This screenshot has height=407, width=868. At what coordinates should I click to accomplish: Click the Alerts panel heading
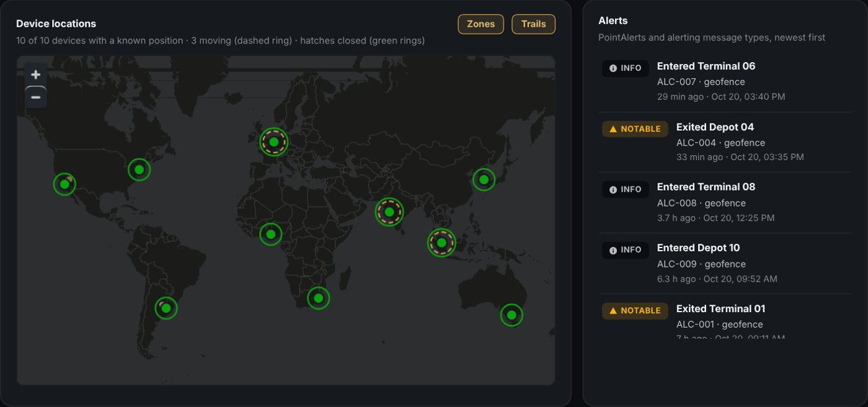613,20
